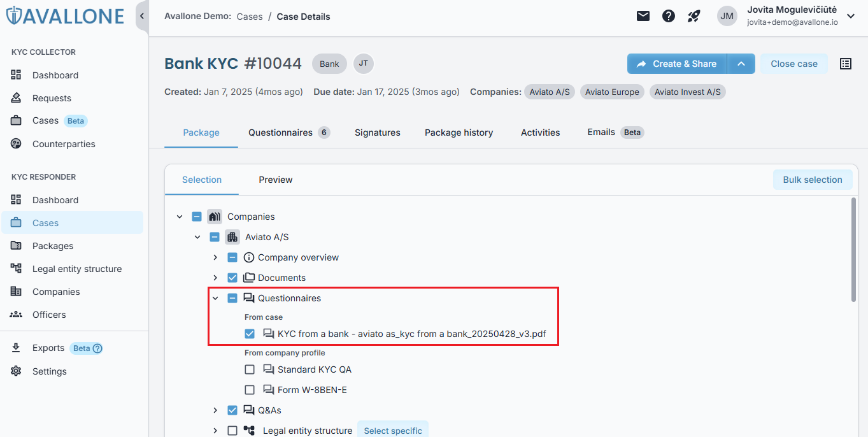868x437 pixels.
Task: Click the Create & Share button
Action: point(677,64)
